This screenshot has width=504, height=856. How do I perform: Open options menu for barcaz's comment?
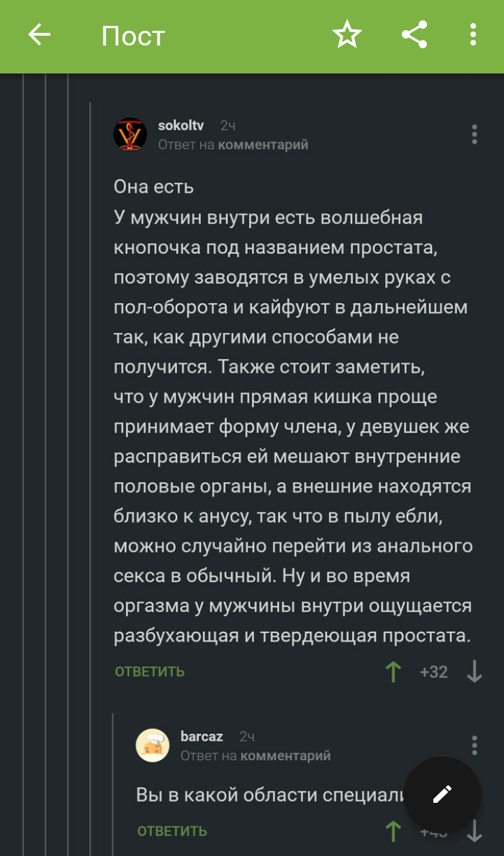click(x=474, y=745)
